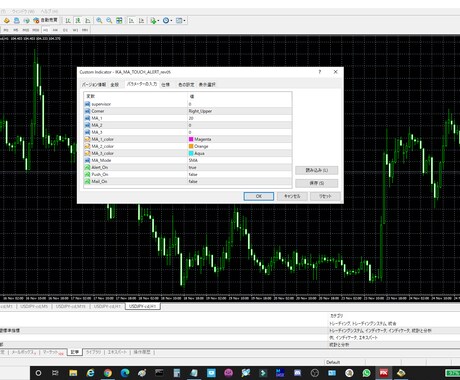460x380 pixels.
Task: Open the templates icon in toolbar
Action: pos(180,20)
